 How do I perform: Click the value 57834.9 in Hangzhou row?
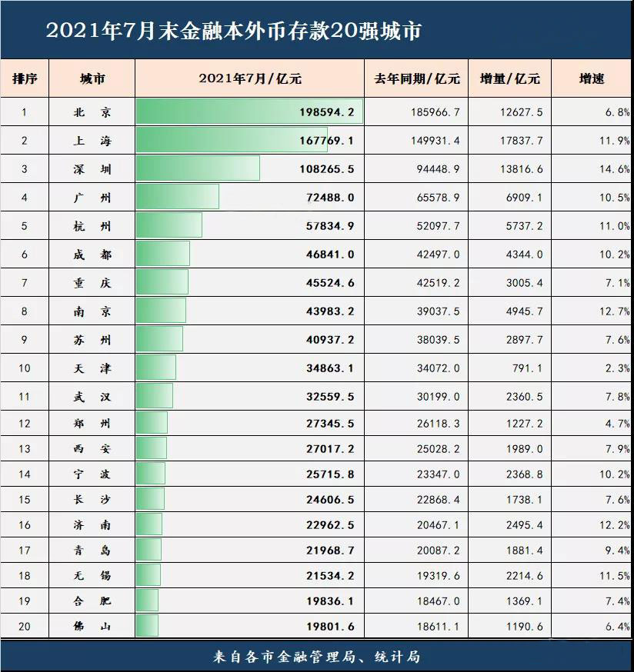click(330, 226)
